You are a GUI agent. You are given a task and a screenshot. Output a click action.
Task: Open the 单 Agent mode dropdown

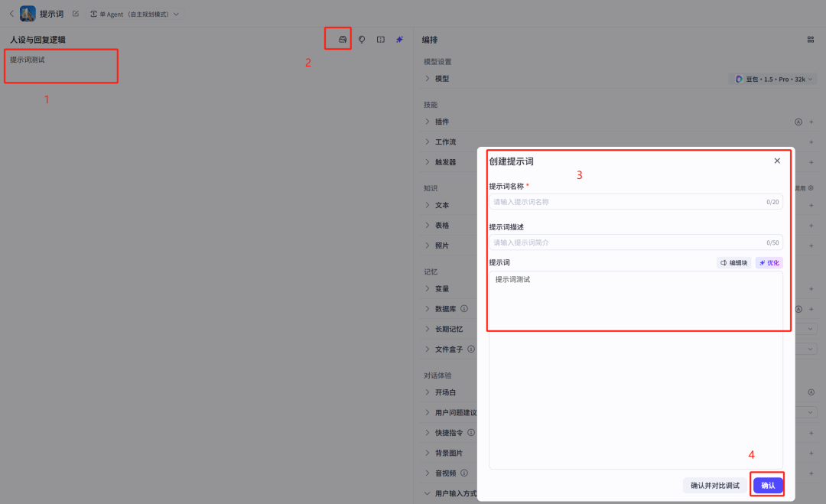coord(135,15)
